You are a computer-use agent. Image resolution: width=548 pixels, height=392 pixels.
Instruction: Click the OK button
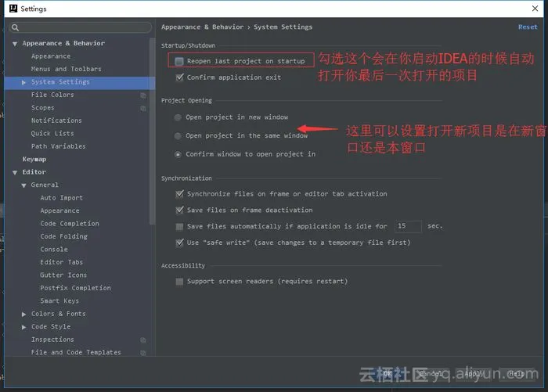coord(388,373)
